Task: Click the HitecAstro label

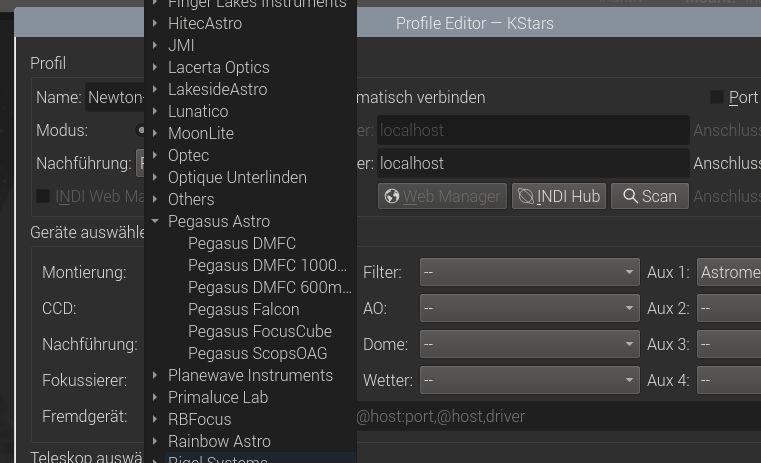Action: pyautogui.click(x=205, y=23)
